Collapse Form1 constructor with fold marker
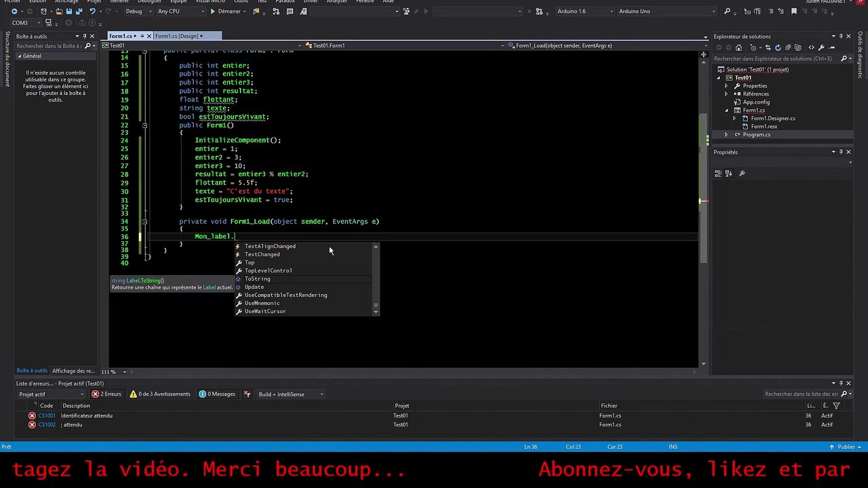Viewport: 868px width, 488px height. tap(144, 125)
